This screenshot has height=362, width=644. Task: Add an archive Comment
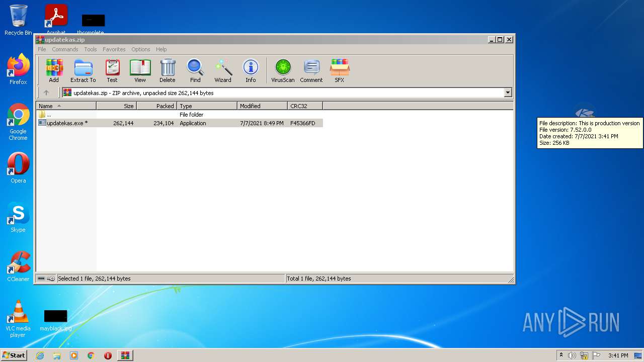coord(311,70)
